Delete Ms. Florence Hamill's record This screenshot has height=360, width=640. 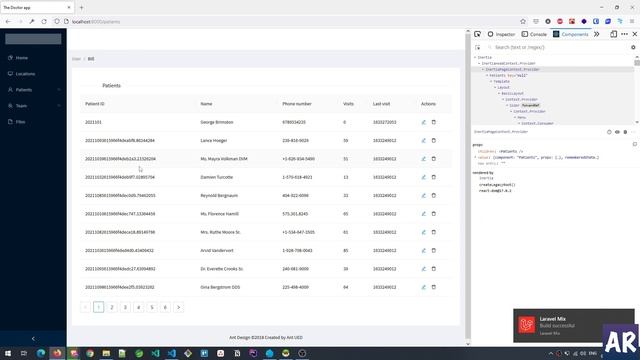click(x=434, y=214)
